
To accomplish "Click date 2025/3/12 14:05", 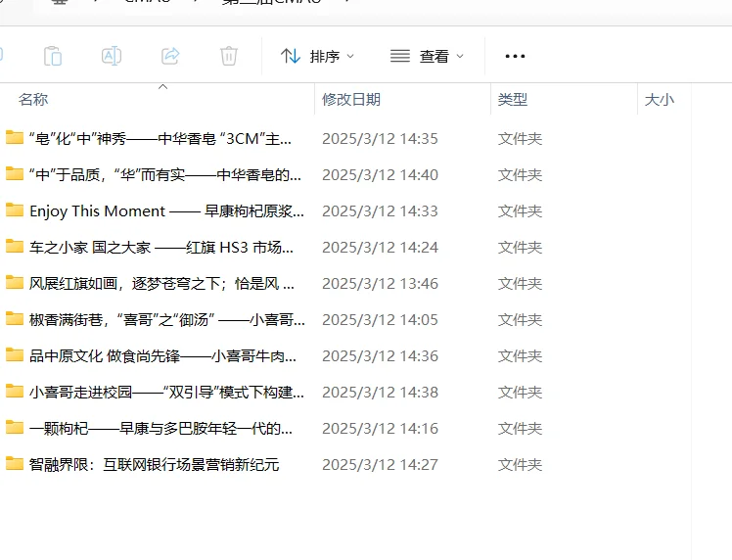I will point(380,320).
